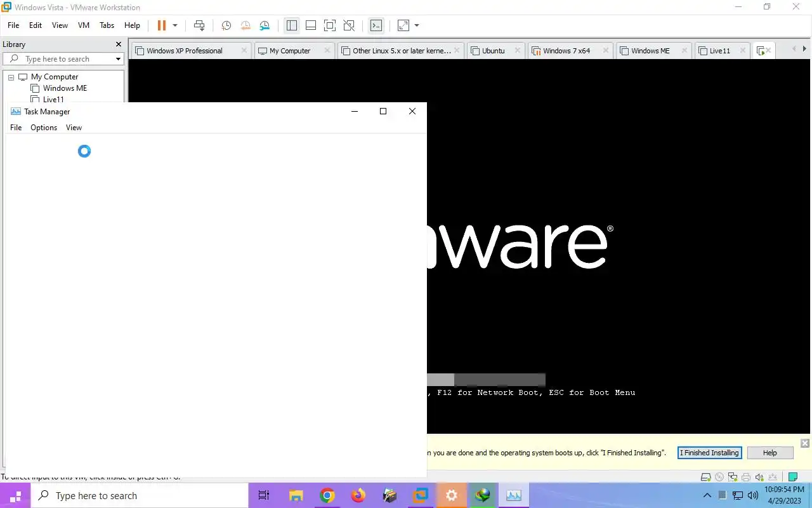Open the Snapshot Manager wrench-clock icon
This screenshot has height=508, width=812.
coord(265,25)
